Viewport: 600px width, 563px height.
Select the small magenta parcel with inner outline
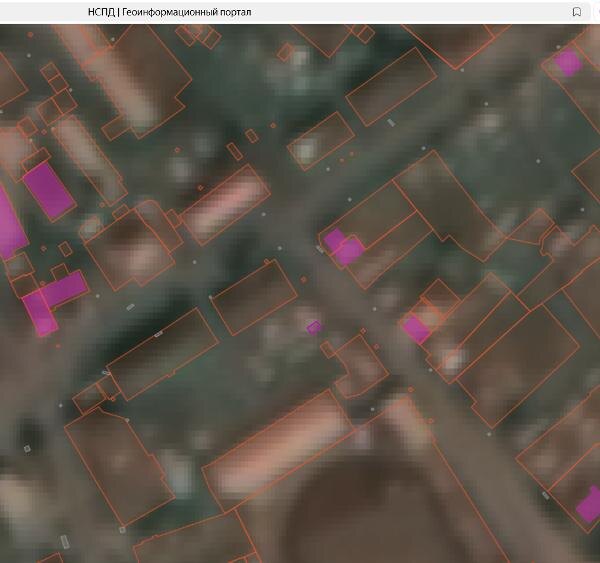point(314,328)
